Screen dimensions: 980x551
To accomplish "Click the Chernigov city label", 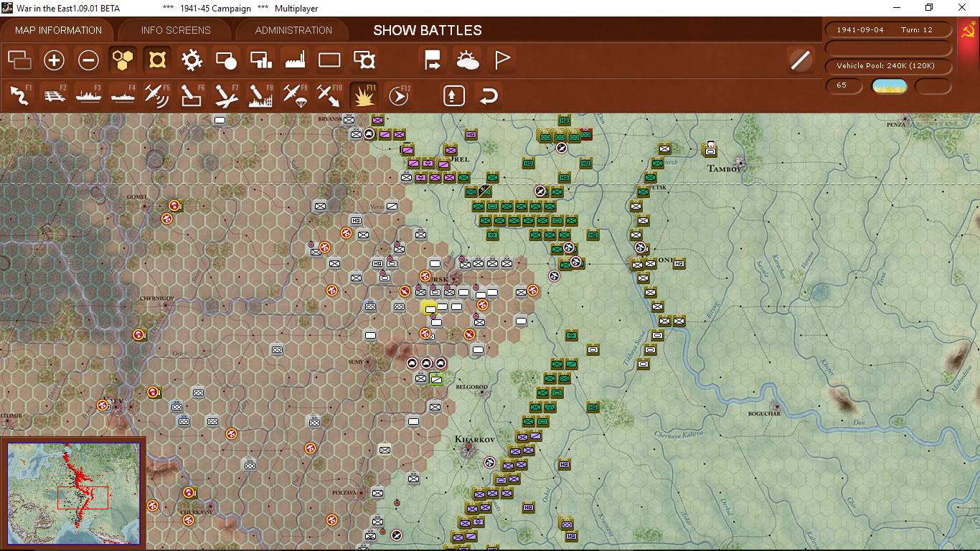I will 156,298.
